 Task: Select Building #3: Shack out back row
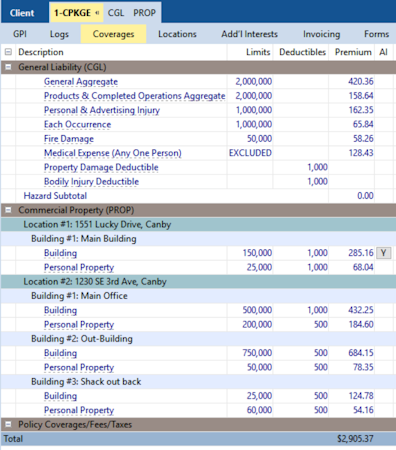point(198,382)
